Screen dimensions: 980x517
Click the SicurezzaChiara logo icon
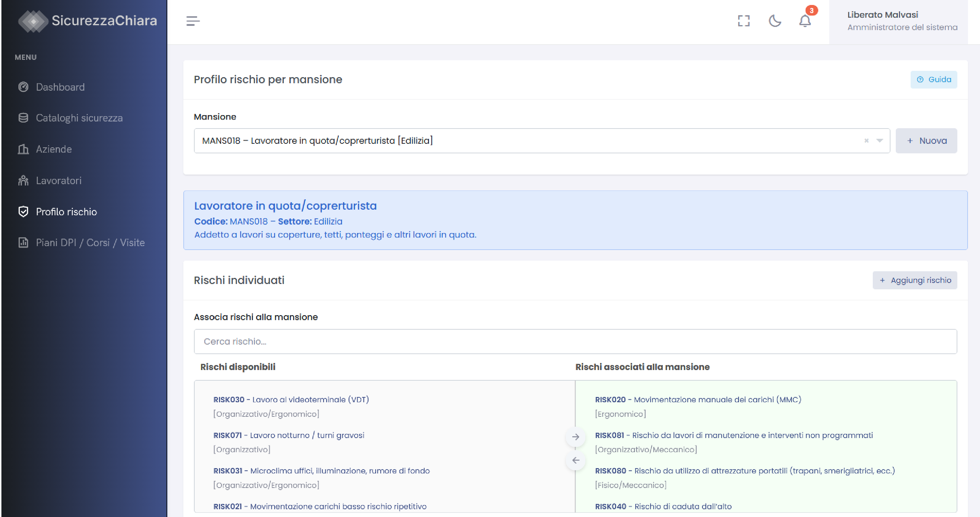[x=33, y=21]
